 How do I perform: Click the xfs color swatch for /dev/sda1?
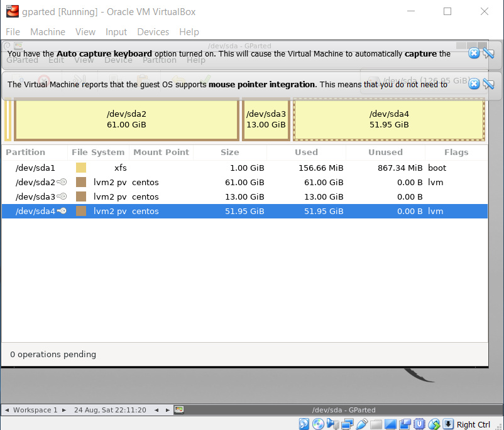tap(81, 168)
